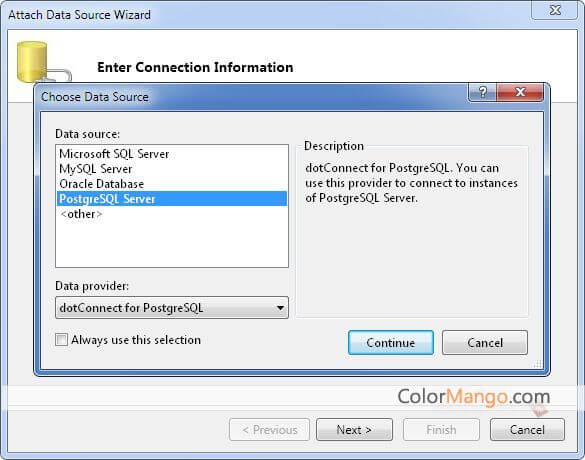Click the dotConnect for PostgreSQL combo box
Screen dimensions: 585x460
pos(172,308)
